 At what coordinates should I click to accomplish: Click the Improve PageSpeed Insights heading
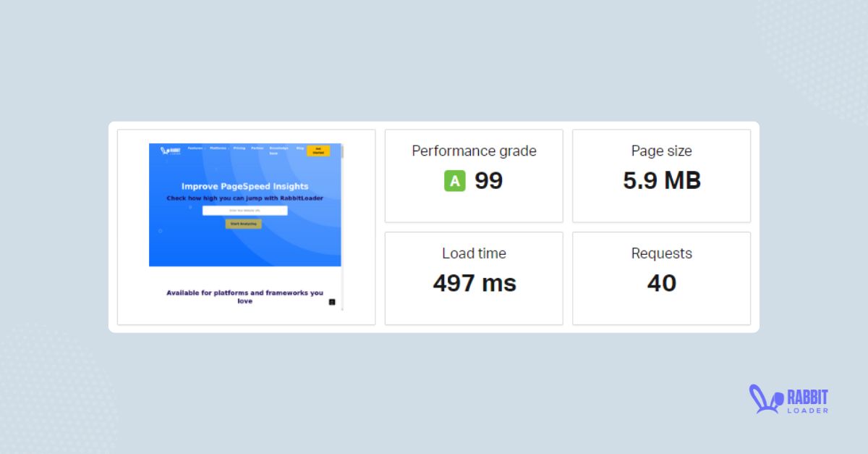click(x=245, y=185)
